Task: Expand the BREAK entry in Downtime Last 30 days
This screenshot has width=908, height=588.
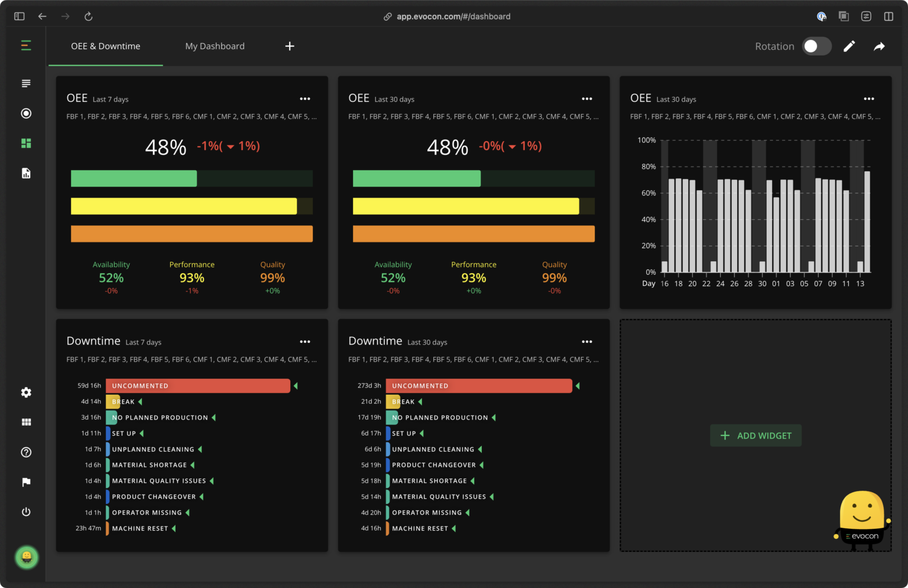Action: click(x=420, y=401)
